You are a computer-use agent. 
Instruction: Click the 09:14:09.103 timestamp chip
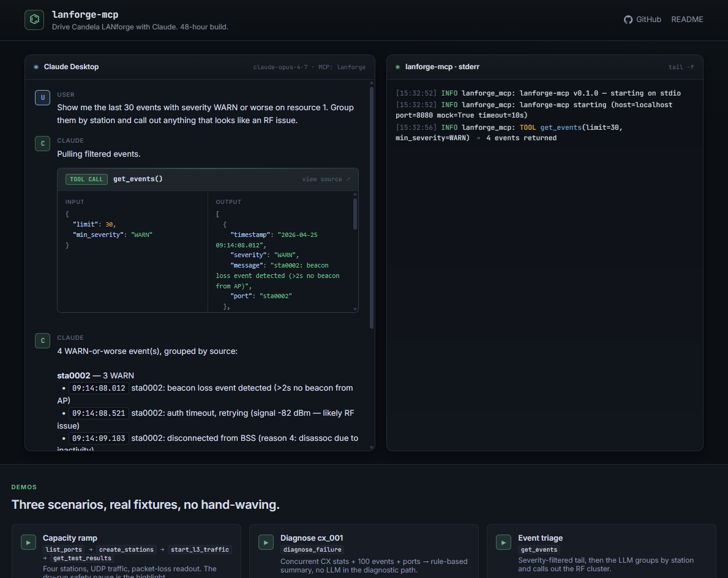(99, 438)
